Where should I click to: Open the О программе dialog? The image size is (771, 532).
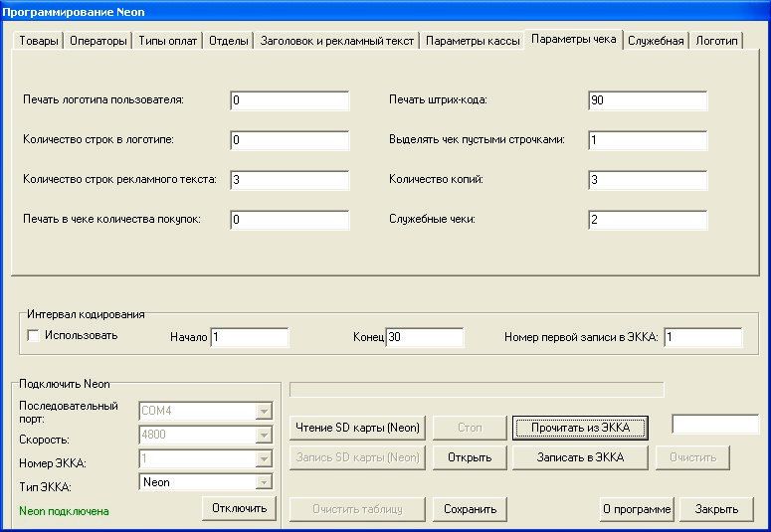pos(637,509)
